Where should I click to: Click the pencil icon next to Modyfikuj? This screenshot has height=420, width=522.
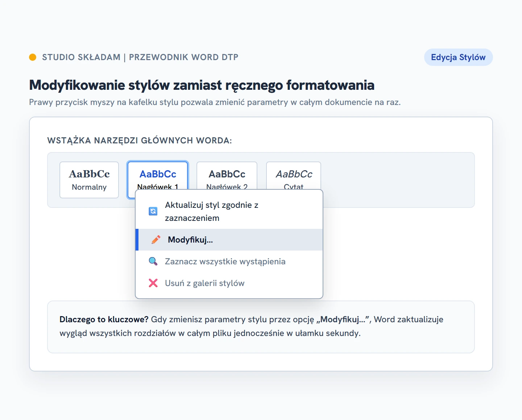[156, 240]
